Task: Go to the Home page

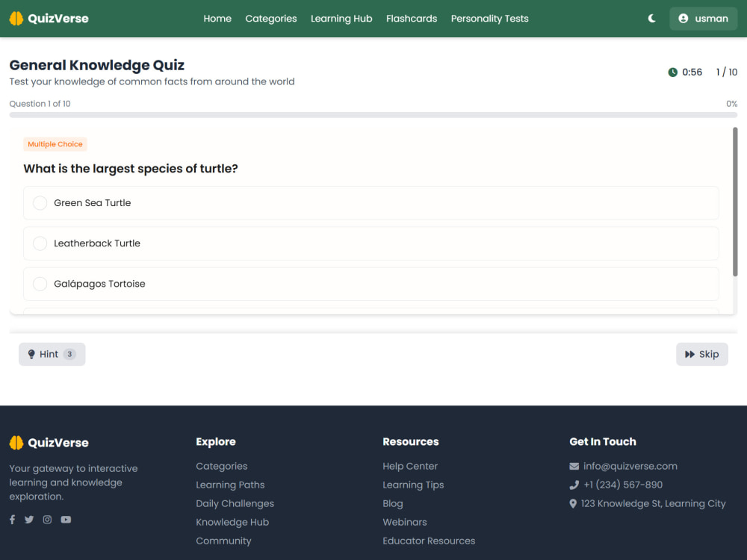Action: [x=217, y=19]
